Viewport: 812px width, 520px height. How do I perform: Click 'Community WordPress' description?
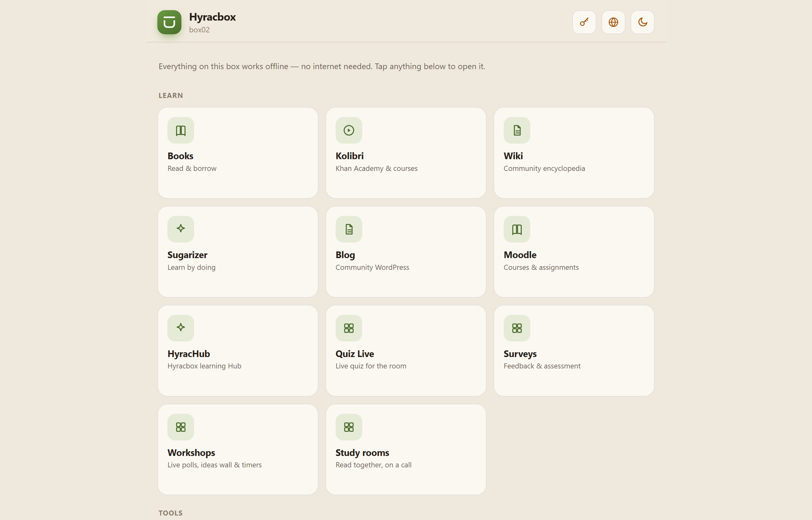372,267
